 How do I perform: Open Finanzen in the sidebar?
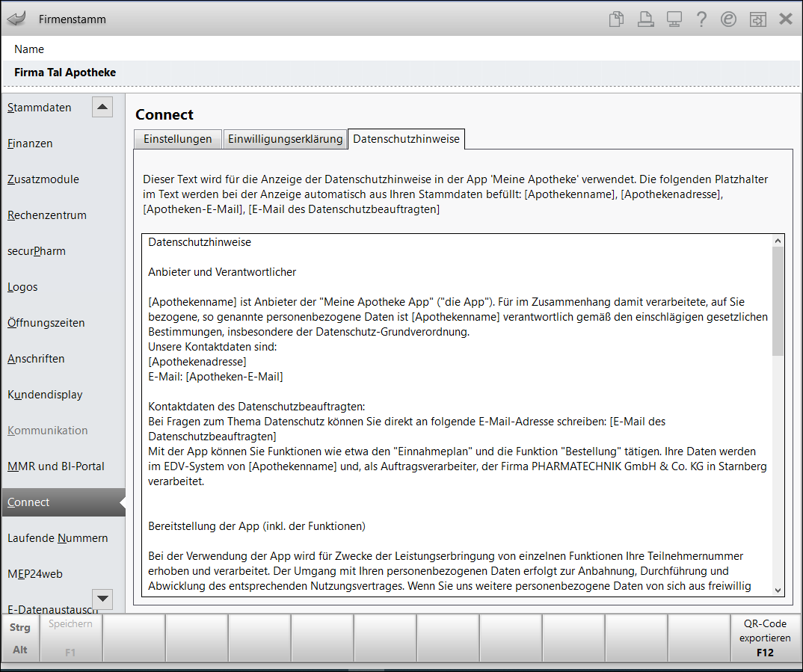pyautogui.click(x=30, y=144)
